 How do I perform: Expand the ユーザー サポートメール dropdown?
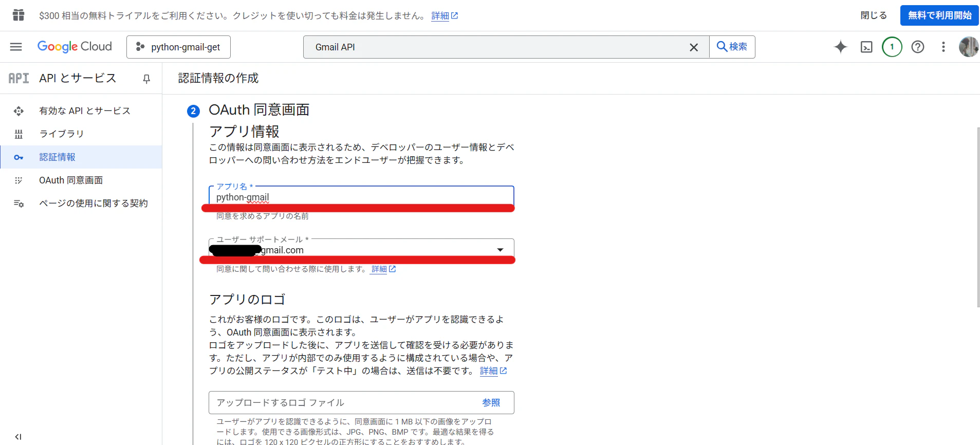pos(361,250)
